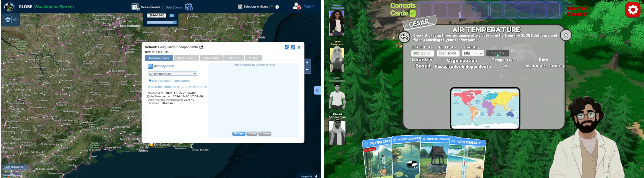The height and width of the screenshot is (178, 644).
Task: Switch to popup Data Counts tab
Action: [x=186, y=58]
